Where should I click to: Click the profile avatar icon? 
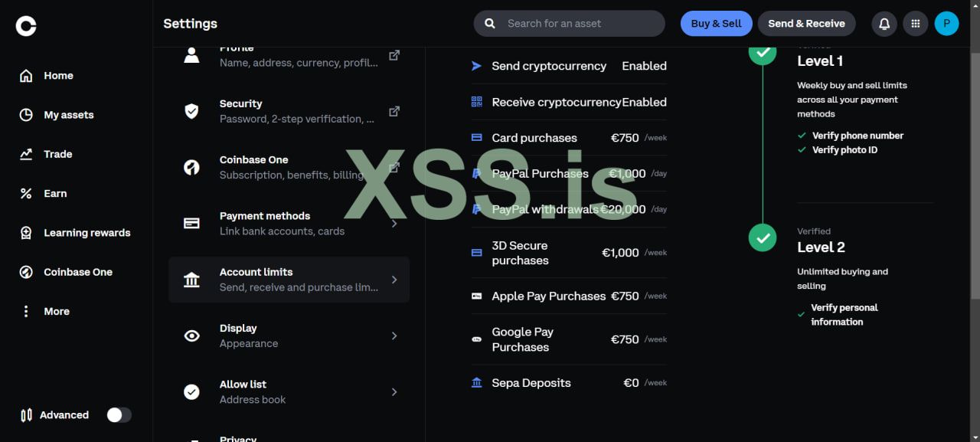[946, 24]
